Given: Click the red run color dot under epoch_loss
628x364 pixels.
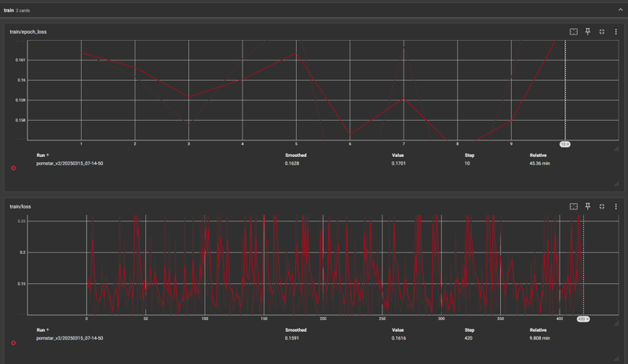Looking at the screenshot, I should (x=13, y=168).
